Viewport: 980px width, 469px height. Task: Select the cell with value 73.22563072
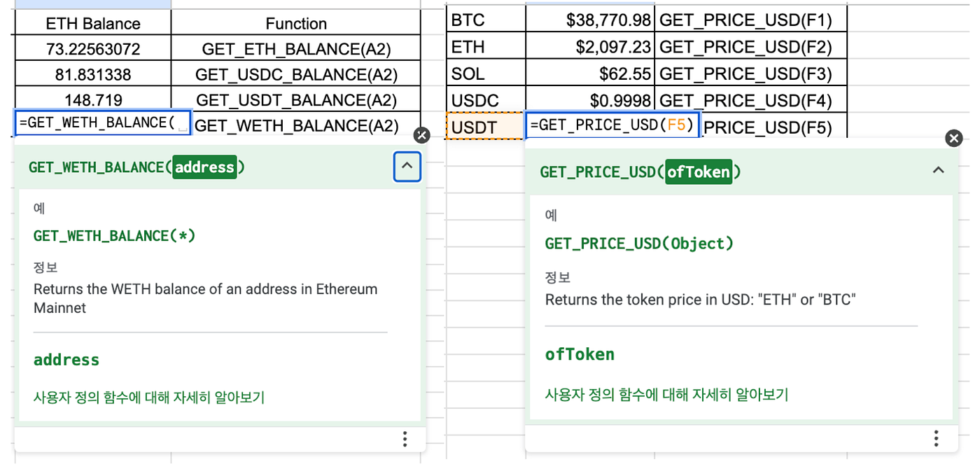point(93,49)
